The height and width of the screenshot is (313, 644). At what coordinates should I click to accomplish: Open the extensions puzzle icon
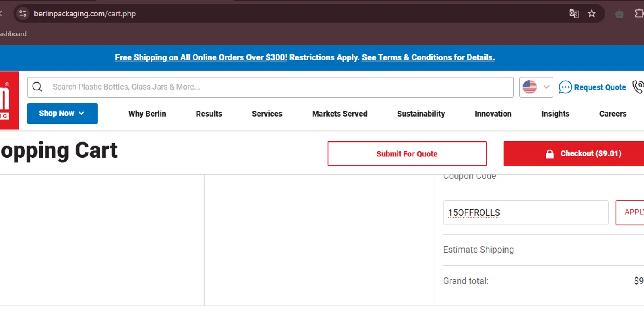point(639,13)
